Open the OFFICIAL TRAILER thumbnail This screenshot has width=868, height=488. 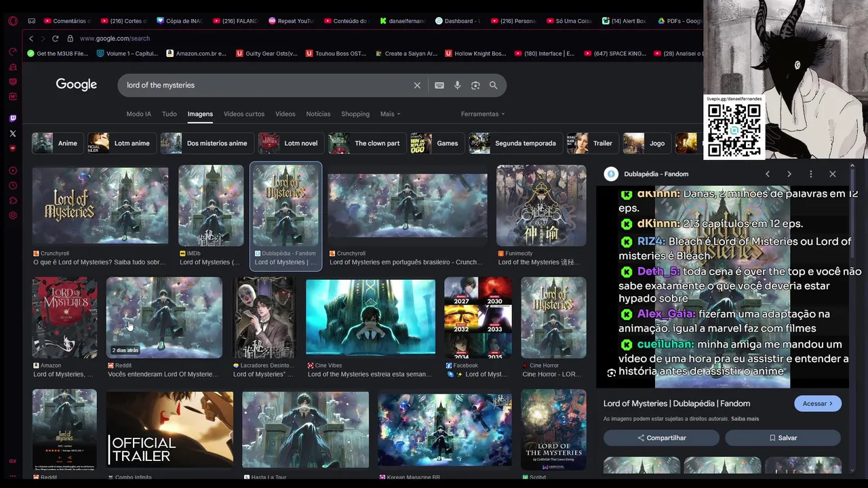click(170, 430)
